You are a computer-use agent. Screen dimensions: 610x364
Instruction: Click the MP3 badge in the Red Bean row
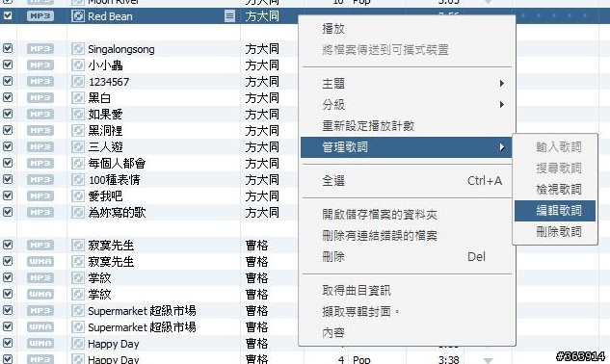(x=40, y=16)
